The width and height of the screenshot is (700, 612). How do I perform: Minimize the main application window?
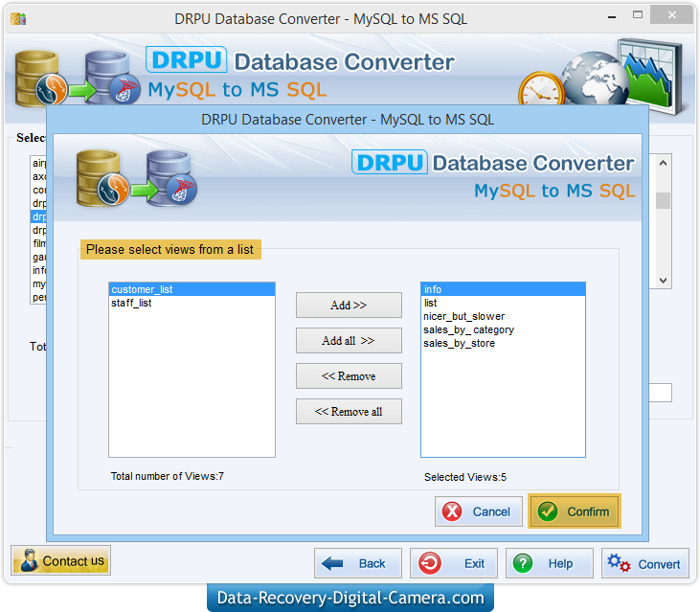(x=612, y=16)
